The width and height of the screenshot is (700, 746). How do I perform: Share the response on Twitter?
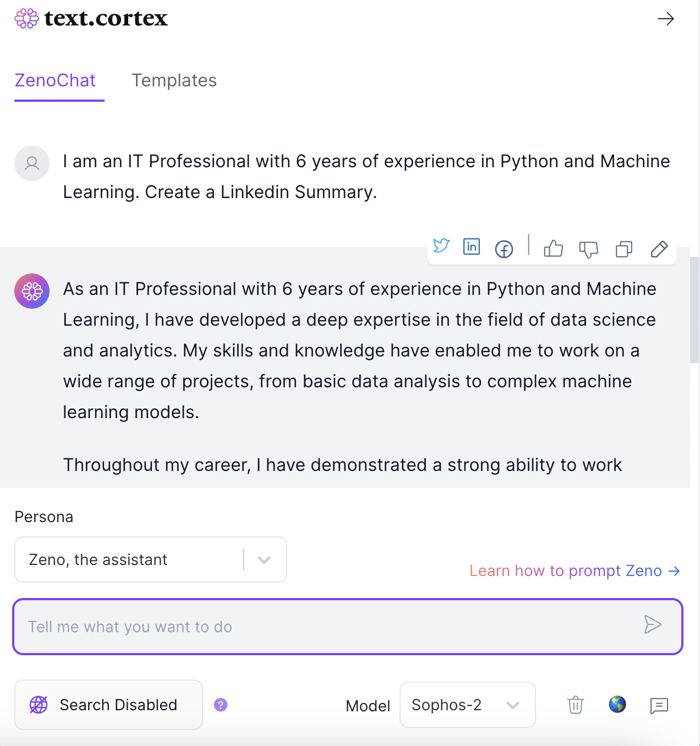(x=441, y=246)
